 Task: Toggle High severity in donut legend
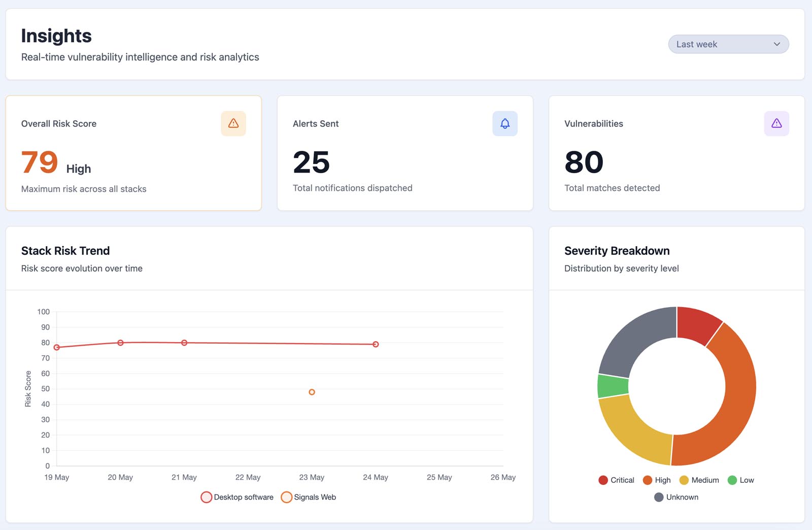657,480
